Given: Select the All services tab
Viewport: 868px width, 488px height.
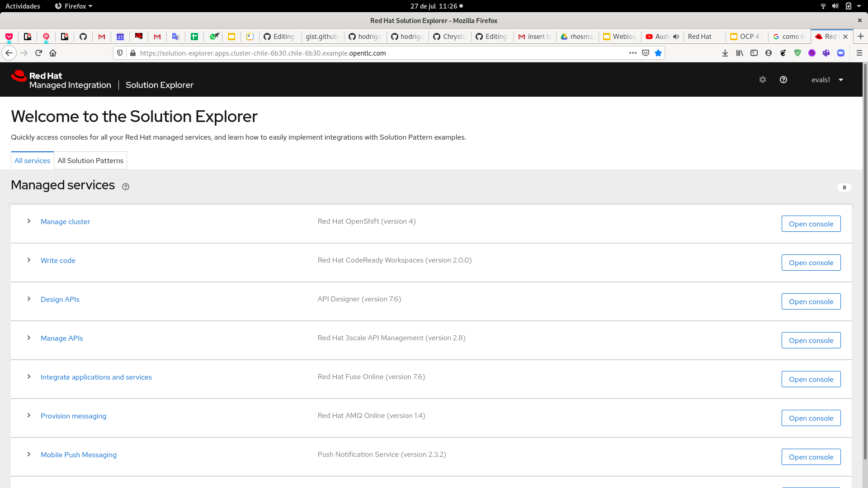Looking at the screenshot, I should [32, 160].
